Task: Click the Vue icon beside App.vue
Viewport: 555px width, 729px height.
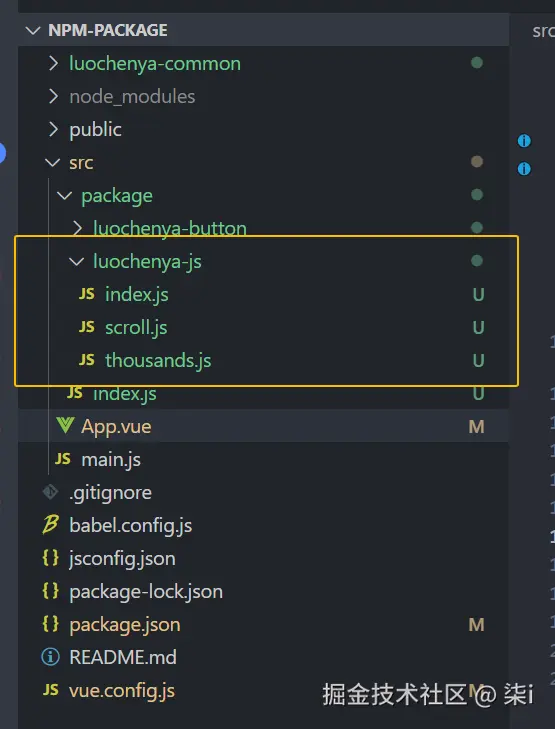Action: click(65, 425)
